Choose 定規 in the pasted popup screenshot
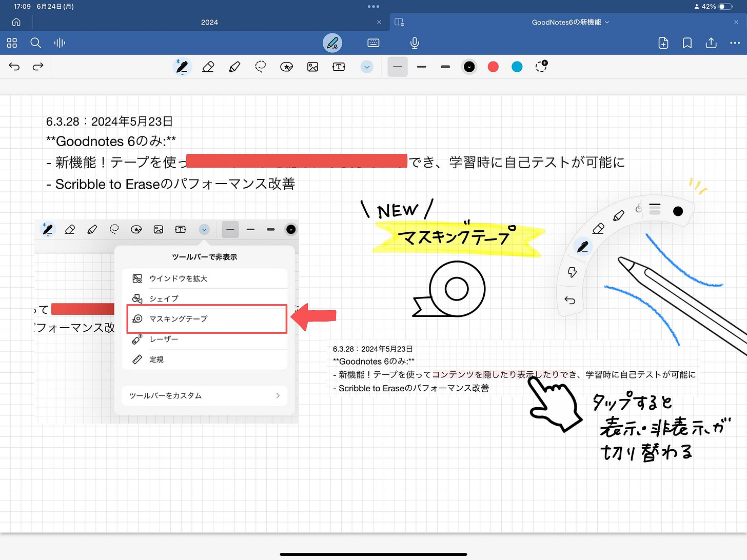Image resolution: width=747 pixels, height=560 pixels. [x=205, y=359]
